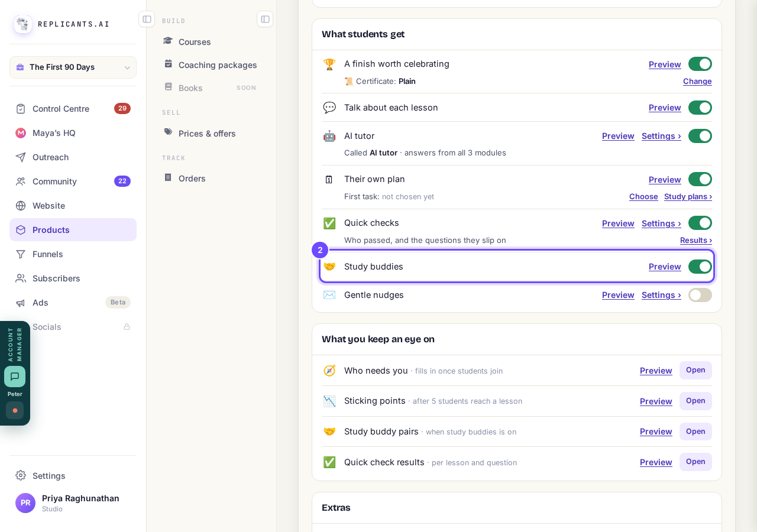Open Subscribers in the sidebar

[x=73, y=278]
